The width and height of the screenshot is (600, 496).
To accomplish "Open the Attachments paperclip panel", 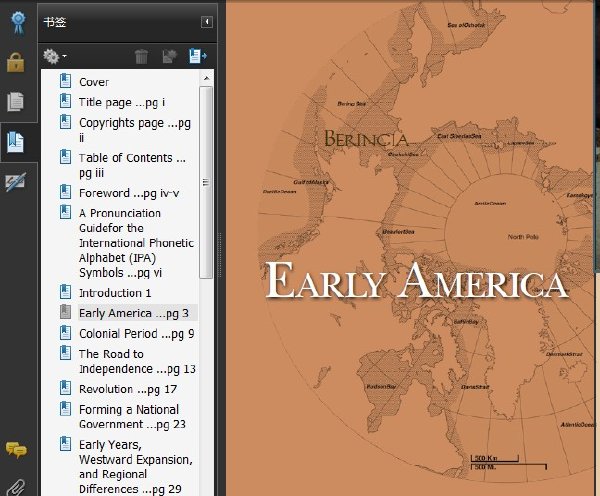I will [x=16, y=488].
